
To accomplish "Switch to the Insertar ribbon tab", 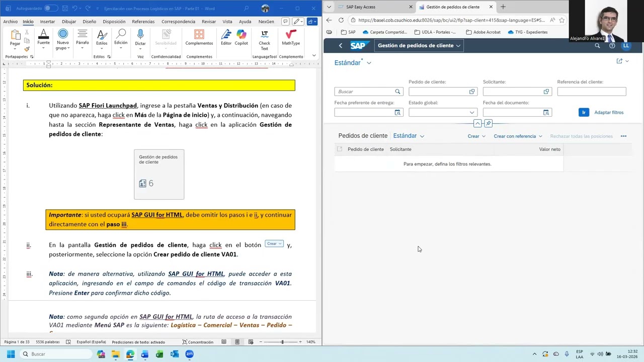I will [x=47, y=22].
